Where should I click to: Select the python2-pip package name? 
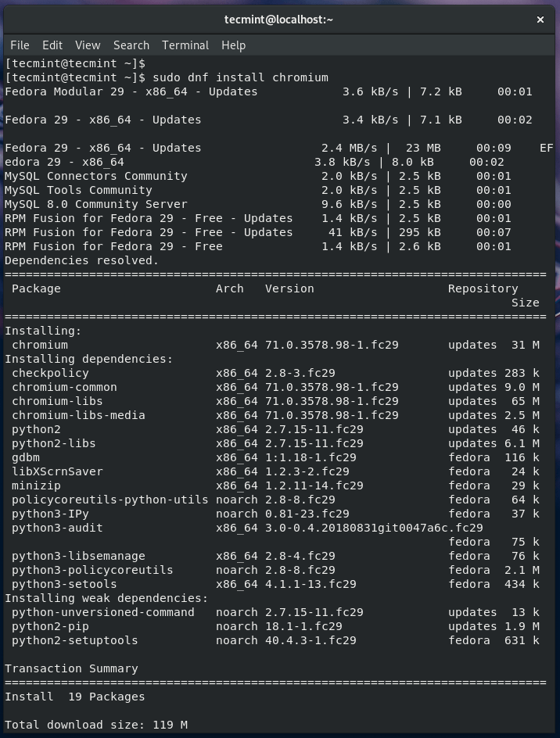pos(50,626)
